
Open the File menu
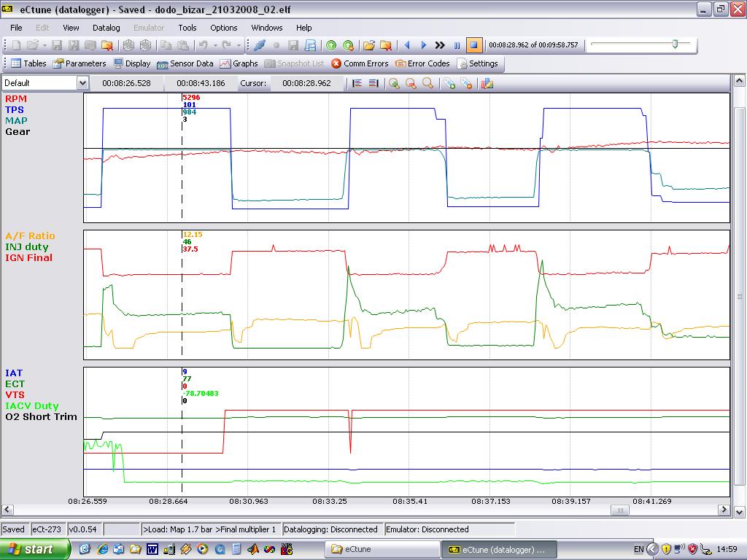pyautogui.click(x=16, y=28)
